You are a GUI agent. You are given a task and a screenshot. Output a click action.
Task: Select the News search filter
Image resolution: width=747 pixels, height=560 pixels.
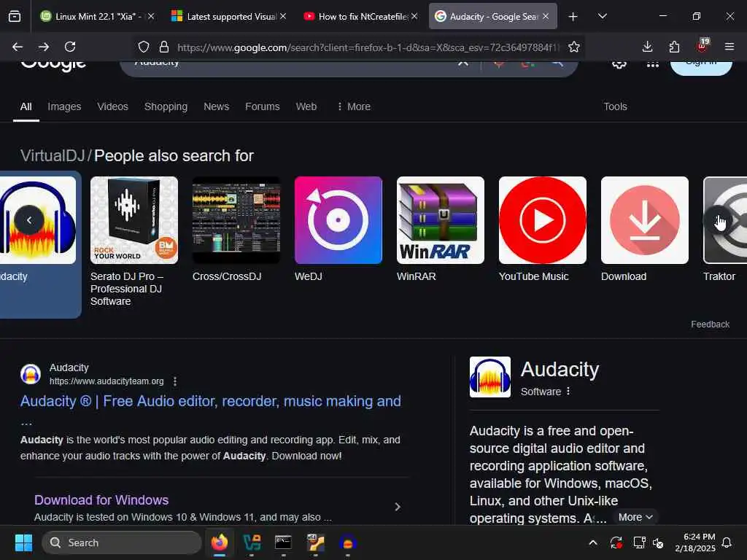pyautogui.click(x=216, y=106)
